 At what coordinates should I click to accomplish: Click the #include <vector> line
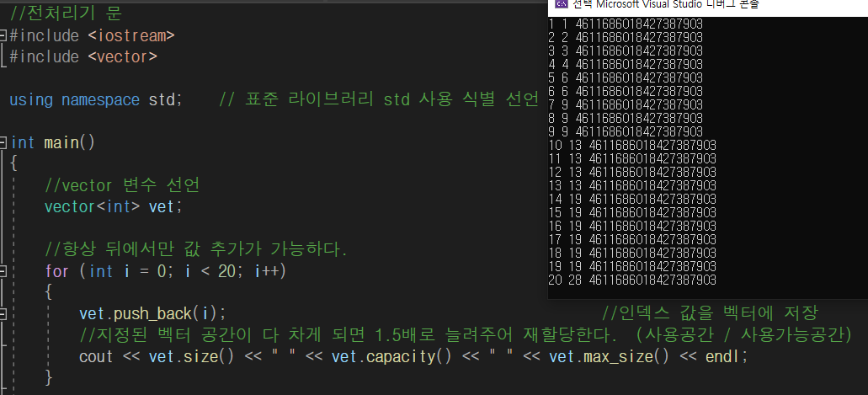[83, 57]
